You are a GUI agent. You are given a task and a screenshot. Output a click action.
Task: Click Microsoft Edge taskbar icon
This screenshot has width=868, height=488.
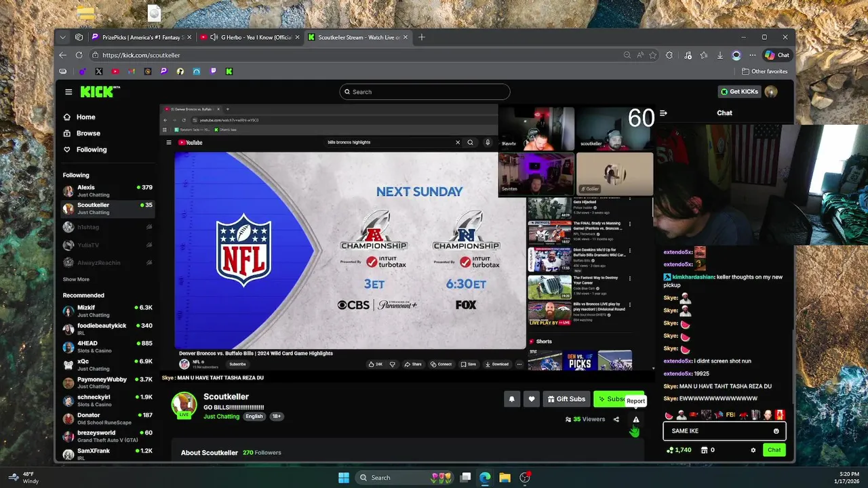(485, 477)
